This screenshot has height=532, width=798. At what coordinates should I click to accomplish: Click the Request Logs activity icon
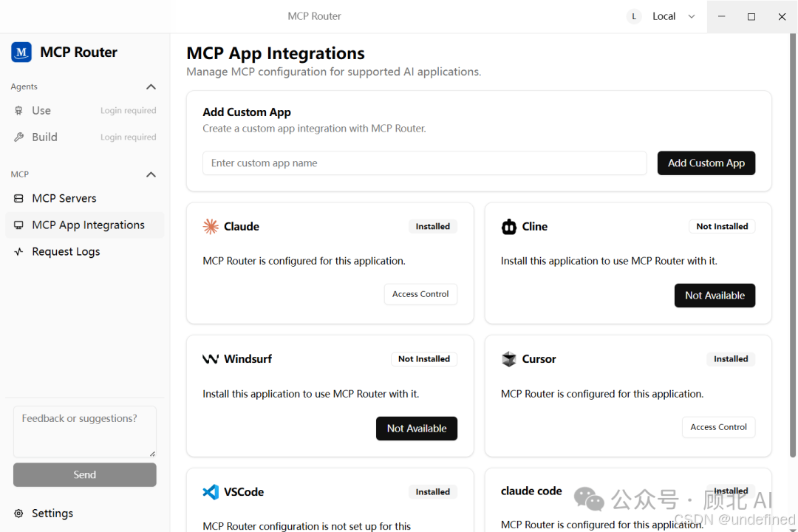coord(18,251)
